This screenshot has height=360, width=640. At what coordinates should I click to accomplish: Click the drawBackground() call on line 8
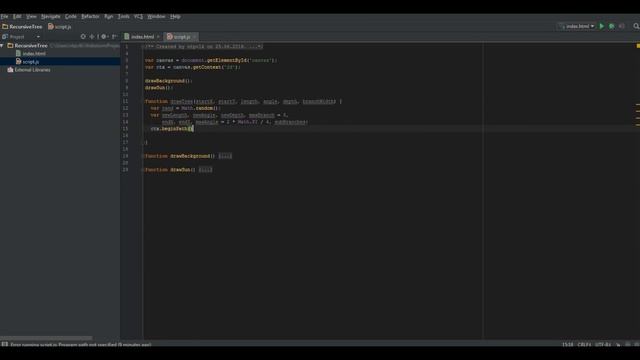click(x=168, y=81)
